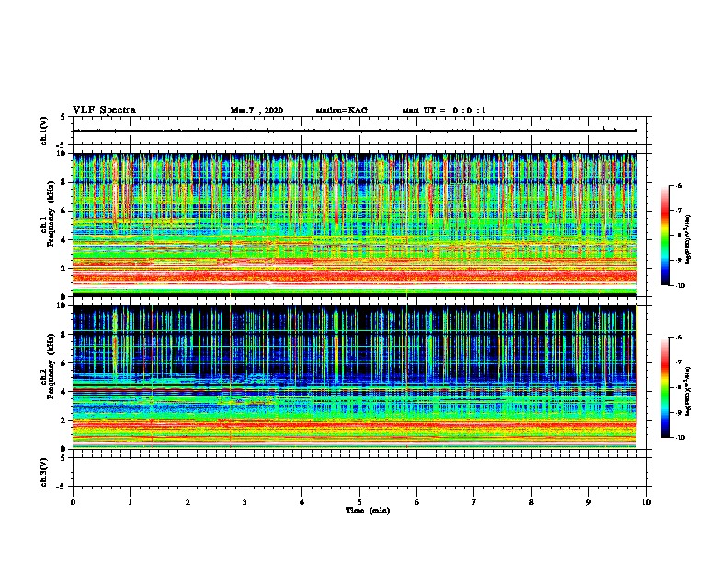This screenshot has width=728, height=563.
Task: Click the ch.2 spectrogram "6" kHz tick label
Action: pyautogui.click(x=63, y=362)
